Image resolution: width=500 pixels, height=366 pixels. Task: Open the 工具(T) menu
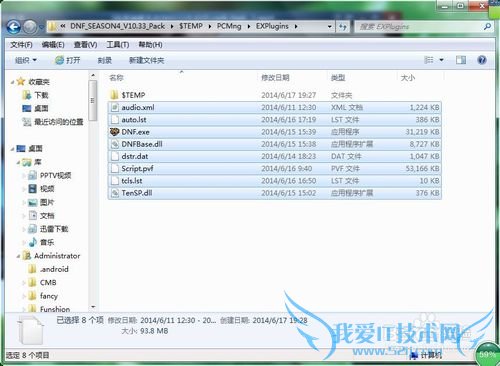click(x=118, y=45)
